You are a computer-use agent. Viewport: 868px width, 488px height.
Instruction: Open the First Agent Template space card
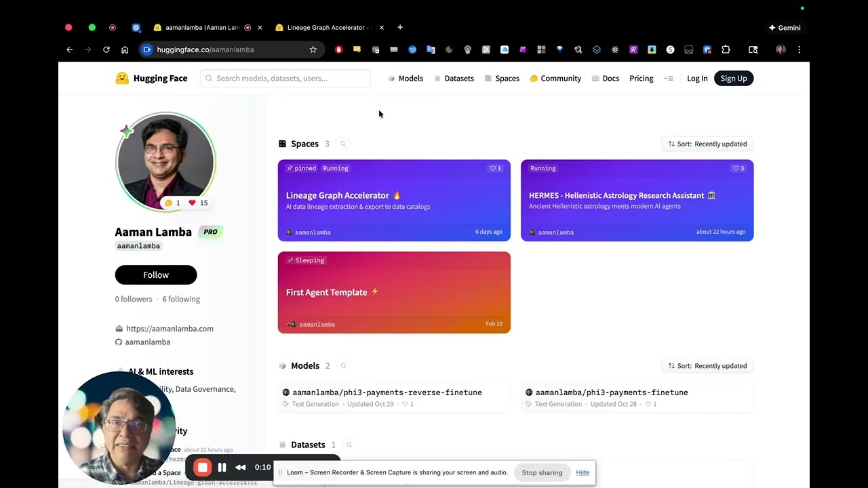coord(394,292)
